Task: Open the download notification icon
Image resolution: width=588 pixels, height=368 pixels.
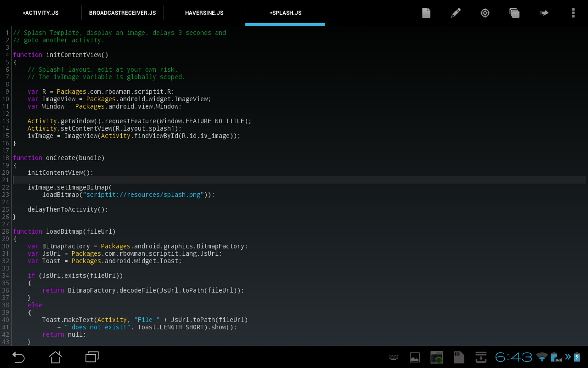Action: point(481,357)
